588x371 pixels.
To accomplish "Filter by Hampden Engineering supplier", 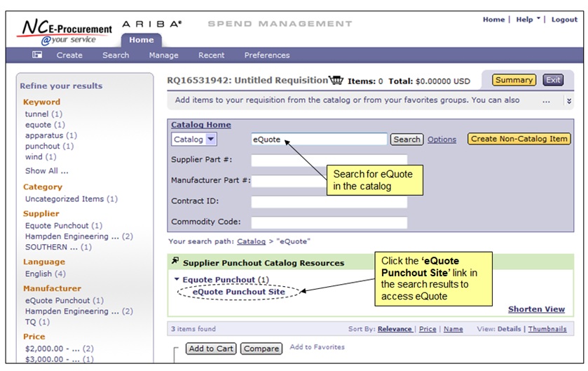I will [x=67, y=236].
